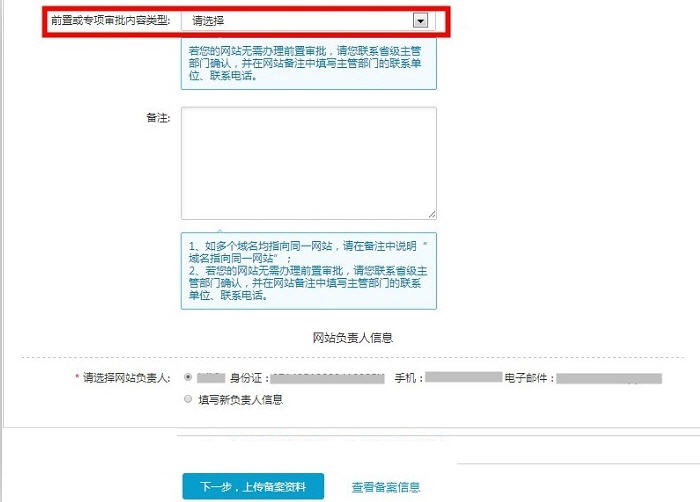Click the dropdown arrow next to 请选择
The height and width of the screenshot is (502, 700).
420,21
